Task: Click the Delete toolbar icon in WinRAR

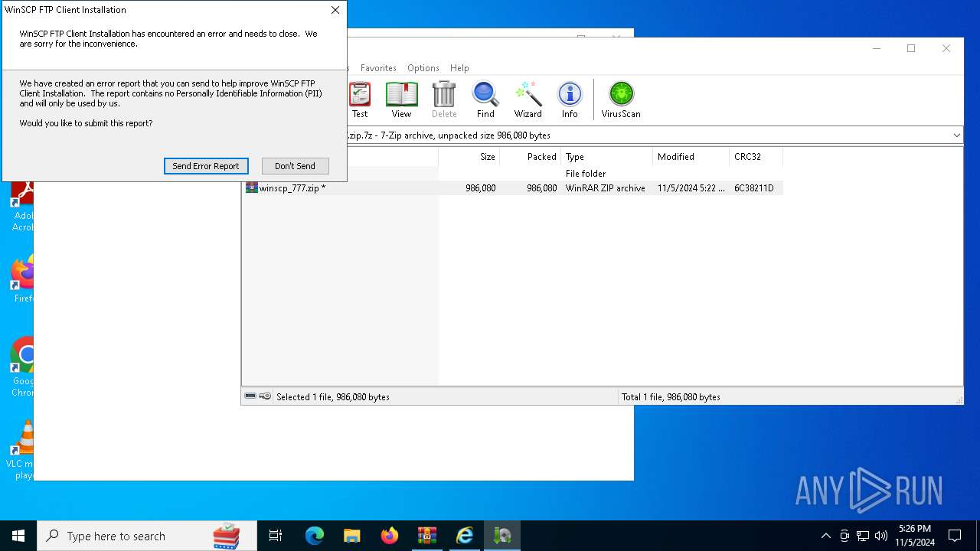Action: (444, 100)
